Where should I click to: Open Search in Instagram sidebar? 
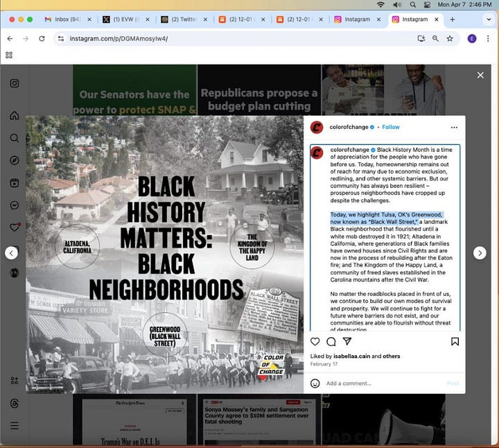pyautogui.click(x=15, y=138)
